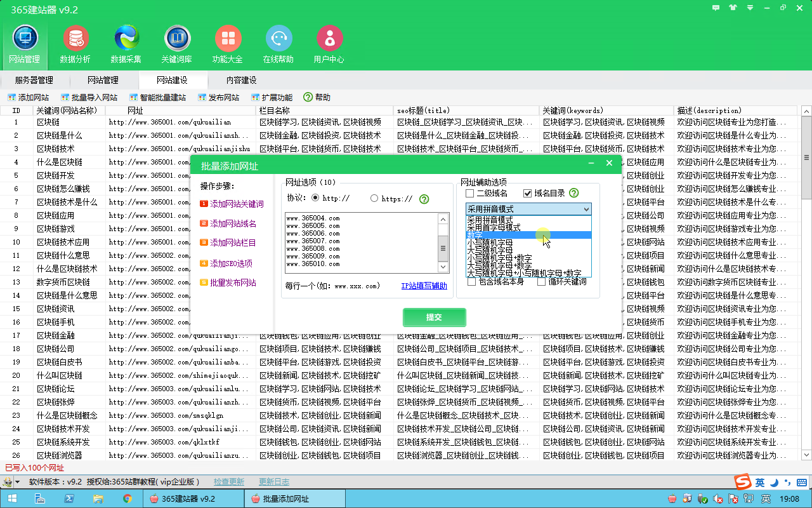Screen dimensions: 812x508
Task: Switch to 网站管理 sub-tab
Action: tap(103, 80)
